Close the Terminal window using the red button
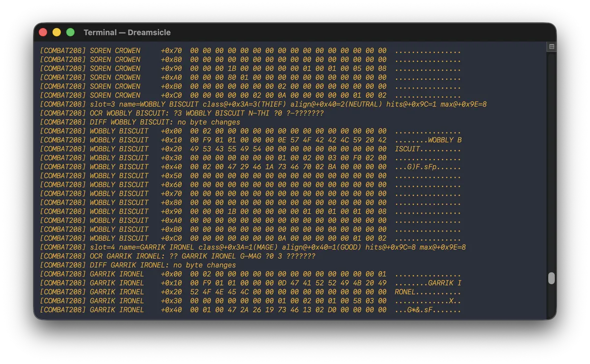Viewport: 590px width, 364px height. [x=43, y=32]
